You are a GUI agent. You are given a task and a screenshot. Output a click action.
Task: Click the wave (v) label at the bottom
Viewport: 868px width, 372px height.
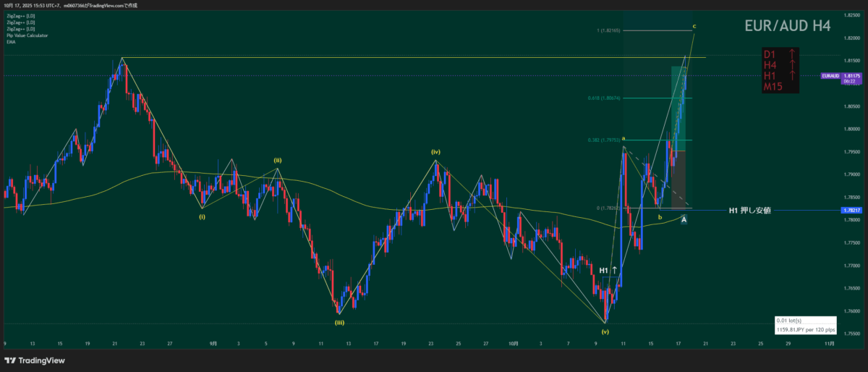(x=605, y=331)
